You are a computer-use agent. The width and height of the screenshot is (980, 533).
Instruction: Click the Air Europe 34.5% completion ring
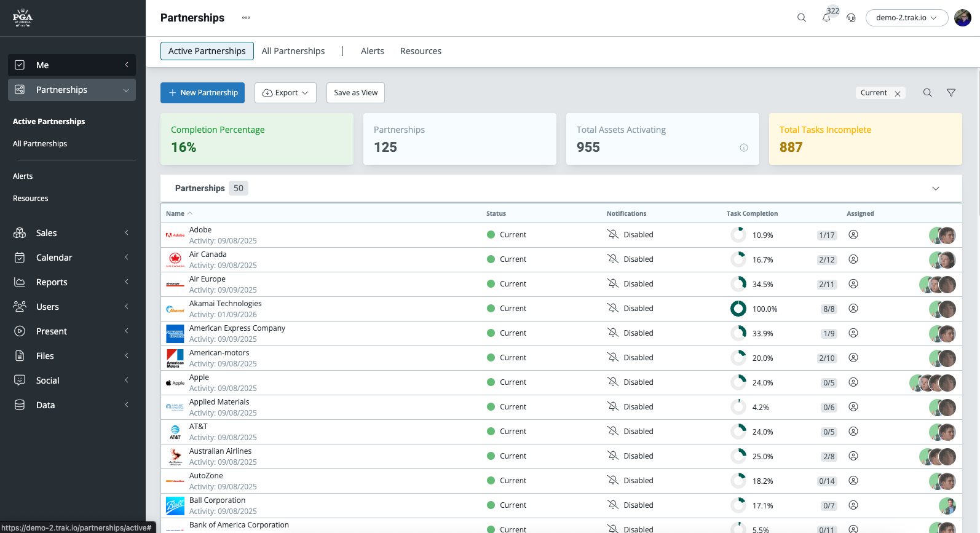pos(738,284)
